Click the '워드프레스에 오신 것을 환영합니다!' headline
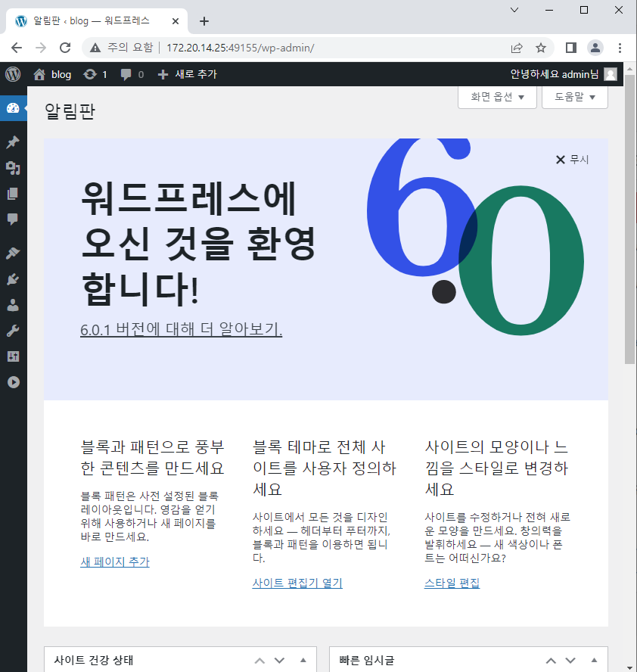 (198, 243)
